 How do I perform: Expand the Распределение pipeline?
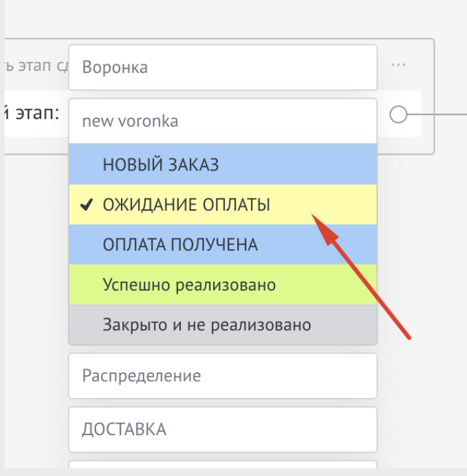click(x=222, y=376)
